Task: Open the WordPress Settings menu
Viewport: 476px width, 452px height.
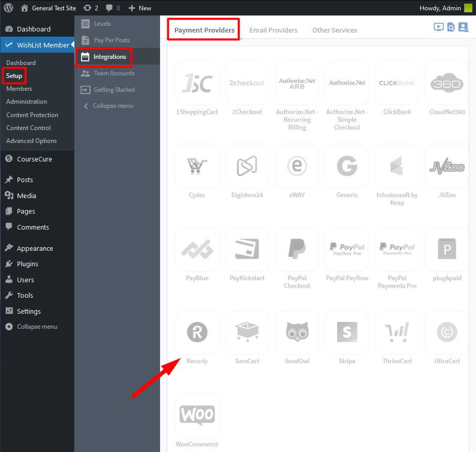Action: pyautogui.click(x=37, y=311)
